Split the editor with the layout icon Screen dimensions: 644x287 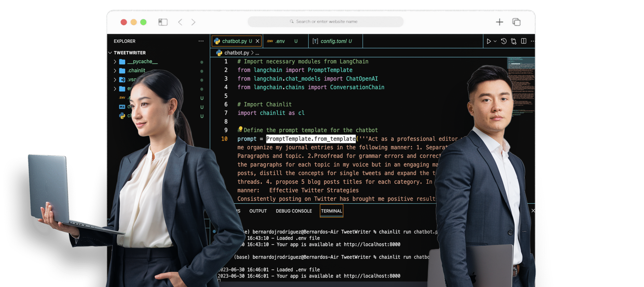tap(524, 41)
